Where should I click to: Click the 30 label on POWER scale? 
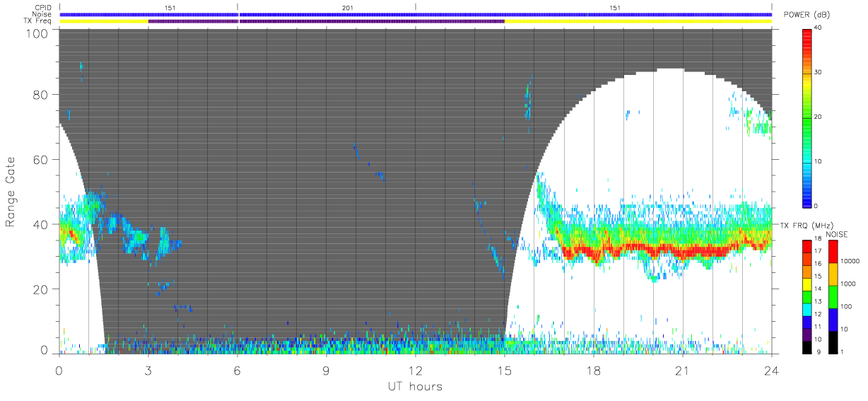(x=818, y=72)
